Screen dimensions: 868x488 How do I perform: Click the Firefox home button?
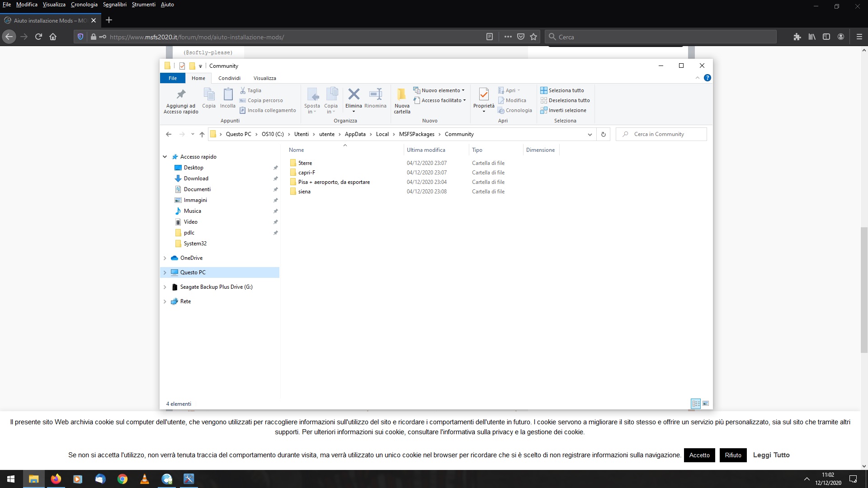pos(53,37)
